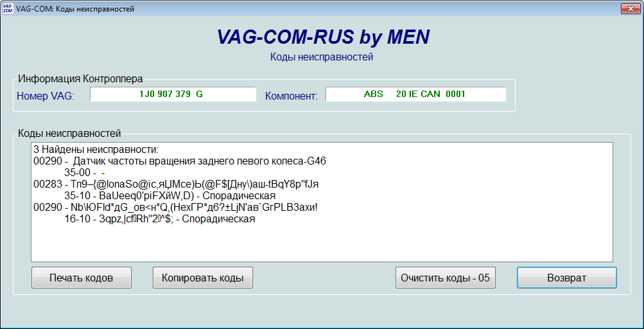
Task: Select the Номер VAG: label
Action: tap(46, 96)
